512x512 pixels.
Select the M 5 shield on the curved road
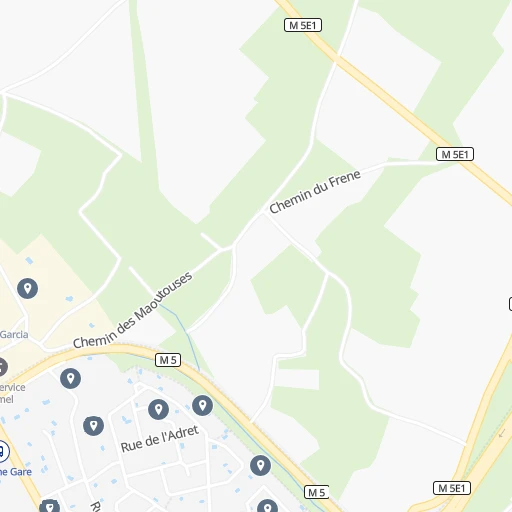tap(168, 360)
